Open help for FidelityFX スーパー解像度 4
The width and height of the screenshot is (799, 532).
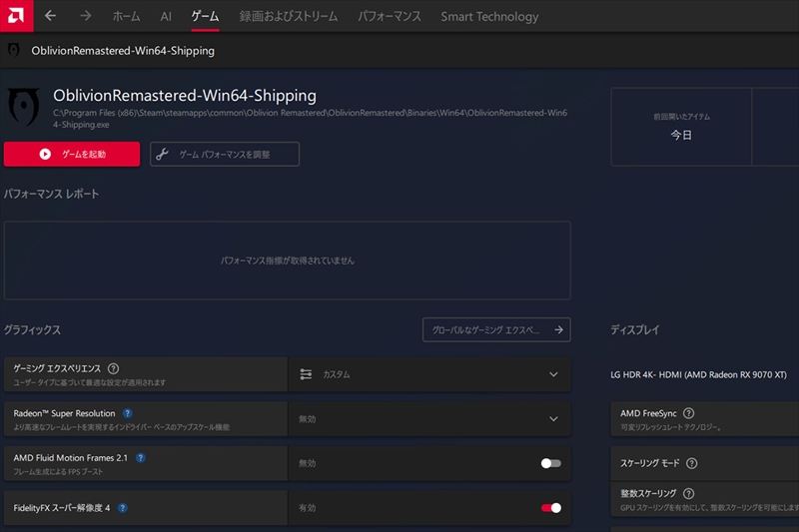[x=122, y=508]
